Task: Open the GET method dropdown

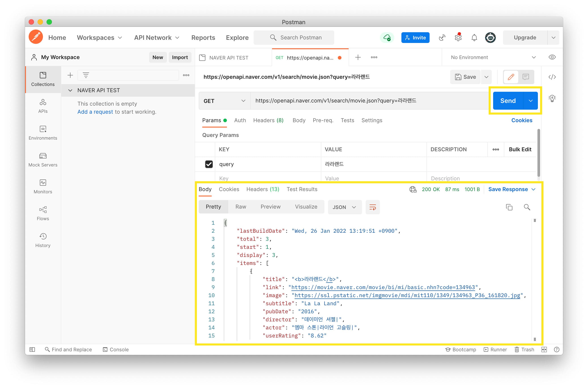Action: 224,101
